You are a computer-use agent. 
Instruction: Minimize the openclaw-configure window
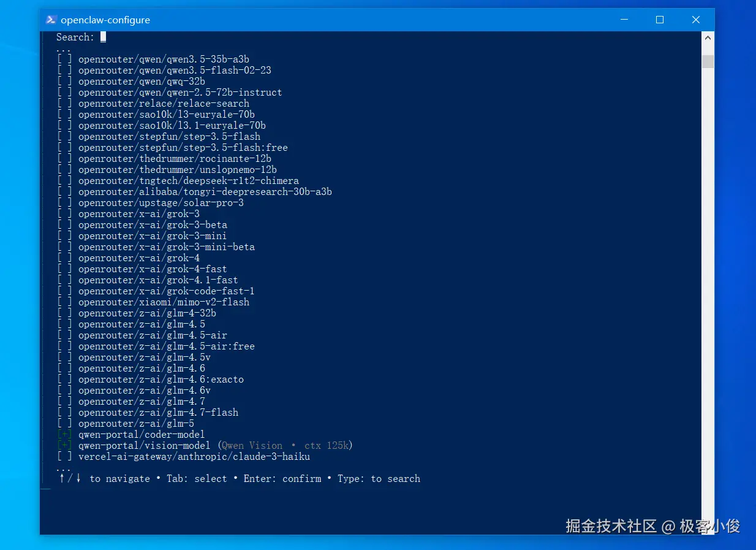point(624,20)
